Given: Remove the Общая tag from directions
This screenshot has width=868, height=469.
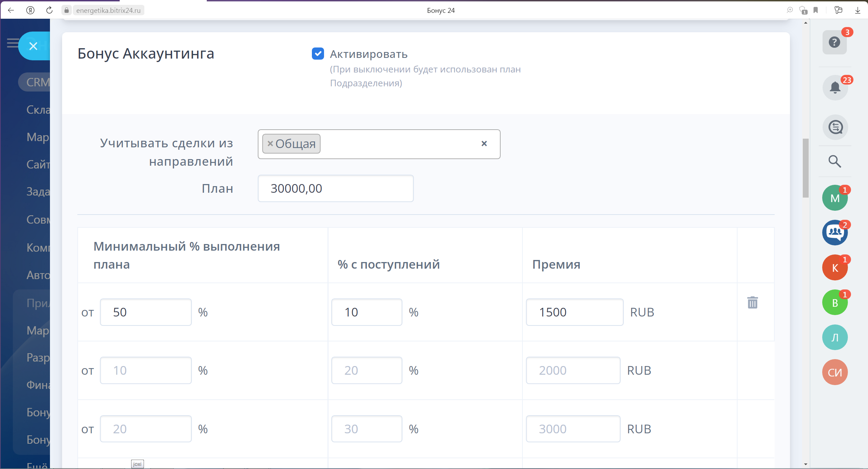Looking at the screenshot, I should point(270,144).
